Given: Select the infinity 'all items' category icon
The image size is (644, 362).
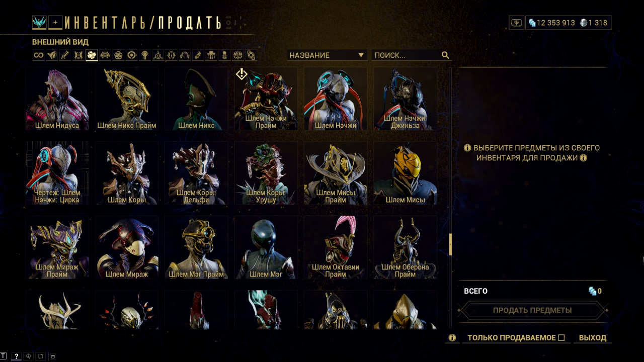Looking at the screenshot, I should coord(39,55).
